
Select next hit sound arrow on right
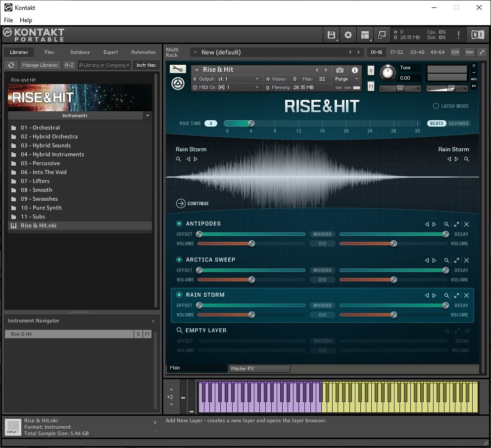[456, 159]
